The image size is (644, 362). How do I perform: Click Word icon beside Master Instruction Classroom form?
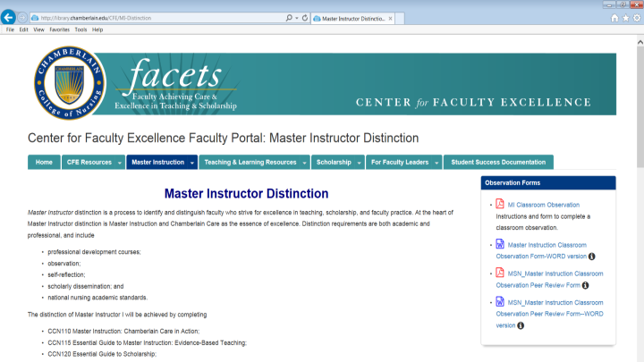pos(500,244)
